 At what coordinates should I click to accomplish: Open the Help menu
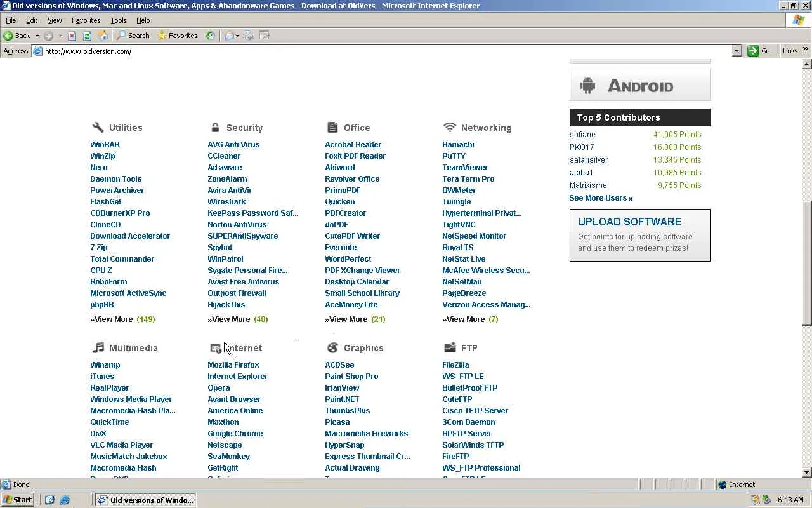[x=143, y=20]
